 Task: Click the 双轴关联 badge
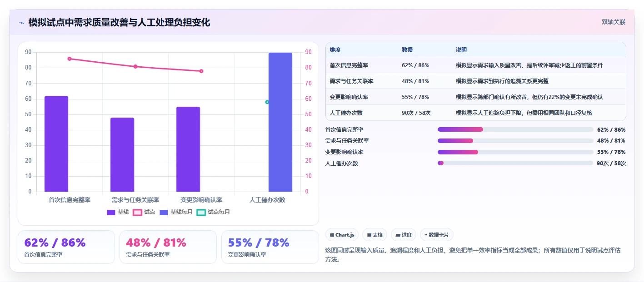point(614,22)
